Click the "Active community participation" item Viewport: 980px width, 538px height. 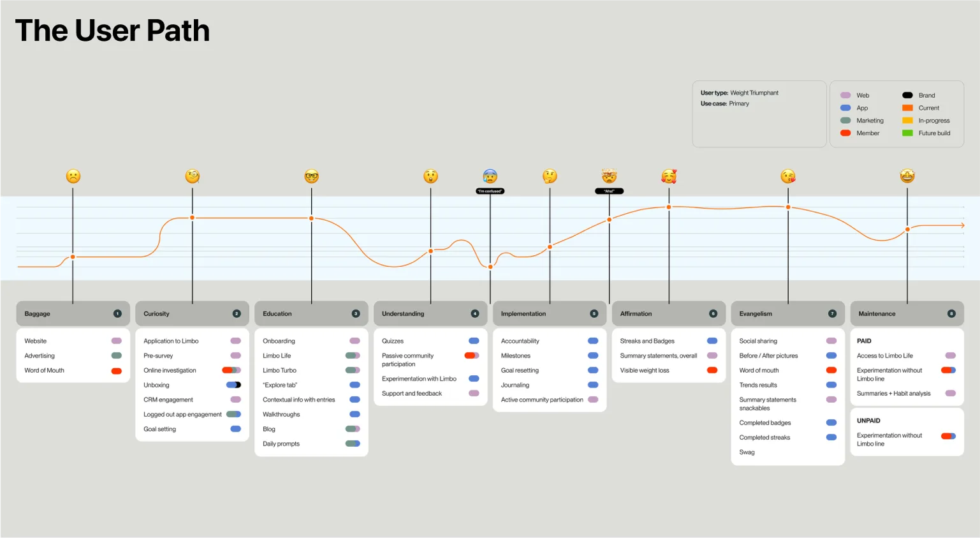(542, 400)
